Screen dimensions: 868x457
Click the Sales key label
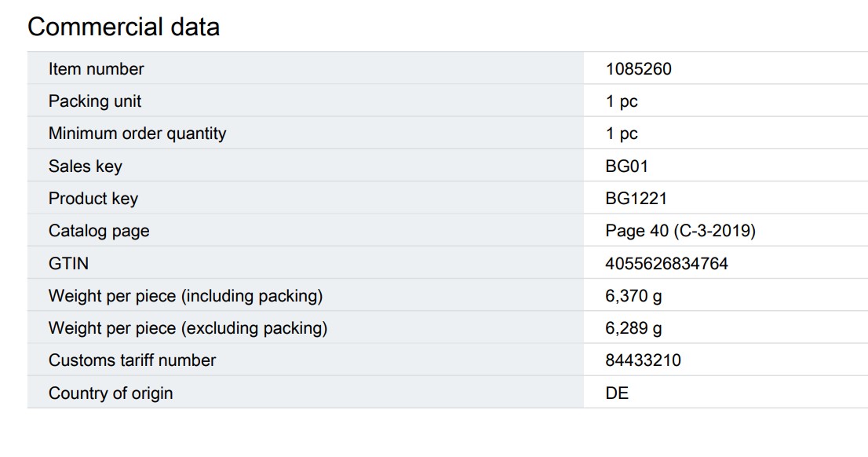pyautogui.click(x=85, y=166)
